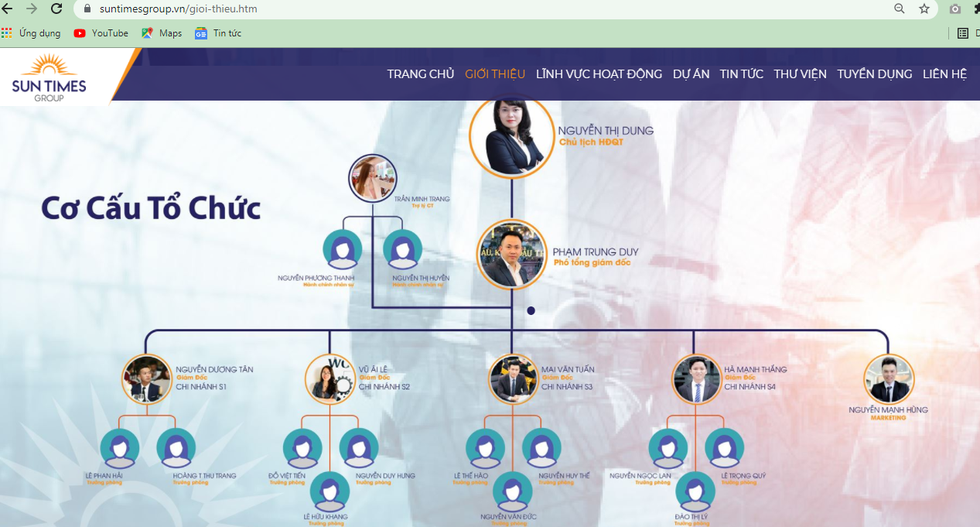Click the Sun Times Group logo

pos(50,77)
